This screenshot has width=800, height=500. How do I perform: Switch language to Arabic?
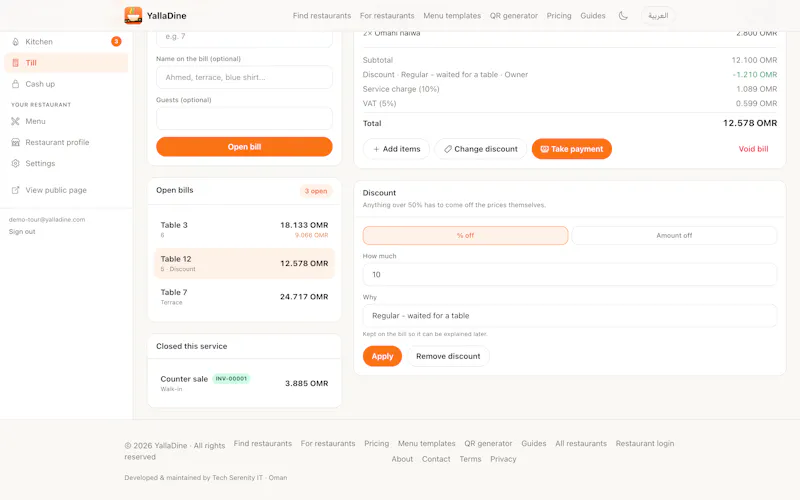(x=658, y=16)
